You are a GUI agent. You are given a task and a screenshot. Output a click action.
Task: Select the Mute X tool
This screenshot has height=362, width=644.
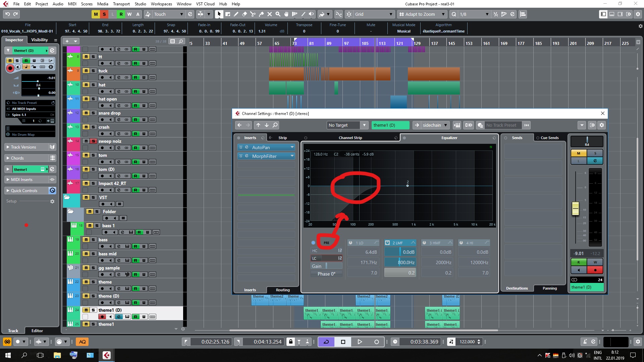click(270, 14)
